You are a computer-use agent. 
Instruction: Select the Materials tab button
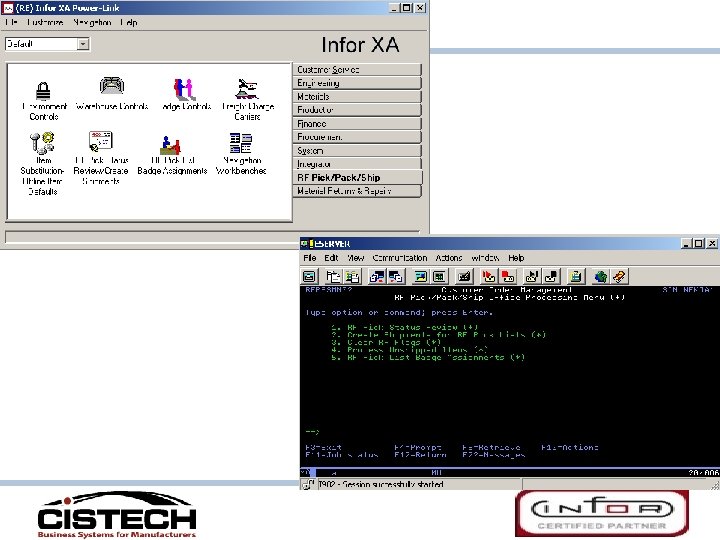click(x=357, y=97)
